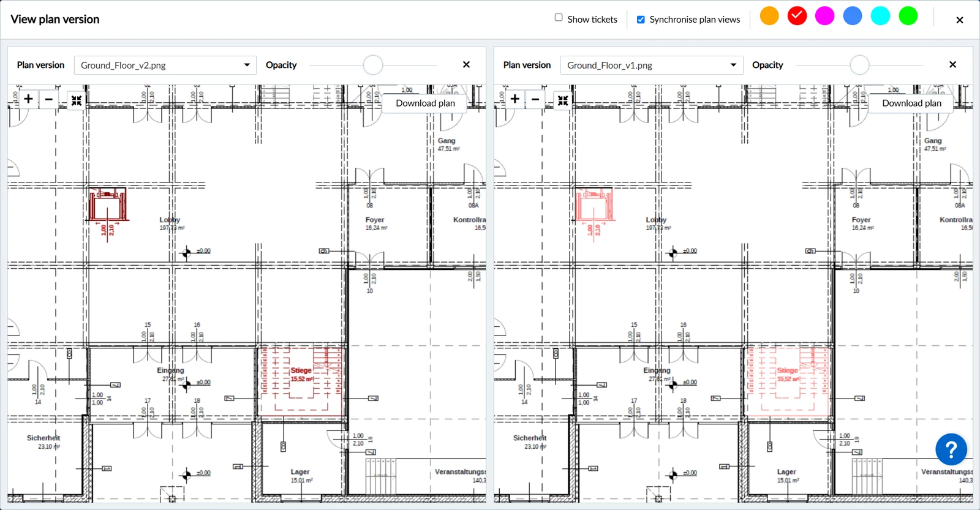Fit left plan to view
The height and width of the screenshot is (510, 980).
click(x=77, y=100)
